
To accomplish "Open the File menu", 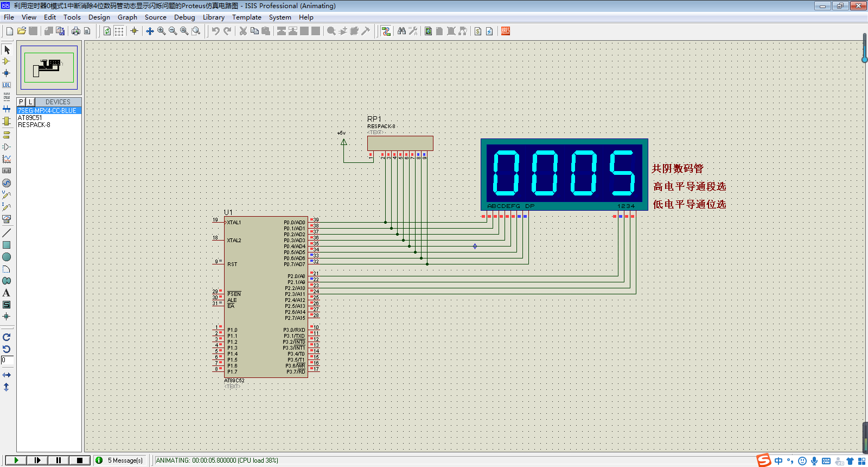I will point(9,17).
